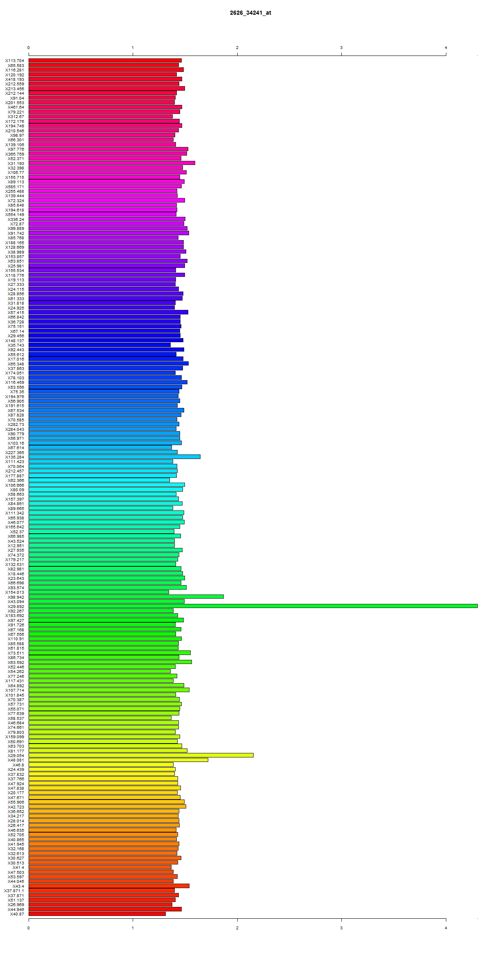Viewport: 490px width, 980px height.
Task: Click the red bar for X113.704
Action: (x=105, y=60)
